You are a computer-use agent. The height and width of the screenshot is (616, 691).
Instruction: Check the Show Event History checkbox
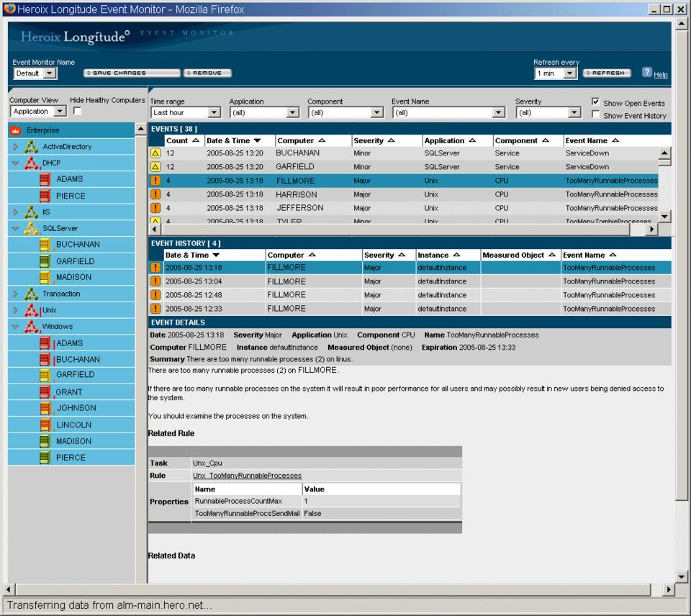pyautogui.click(x=595, y=114)
